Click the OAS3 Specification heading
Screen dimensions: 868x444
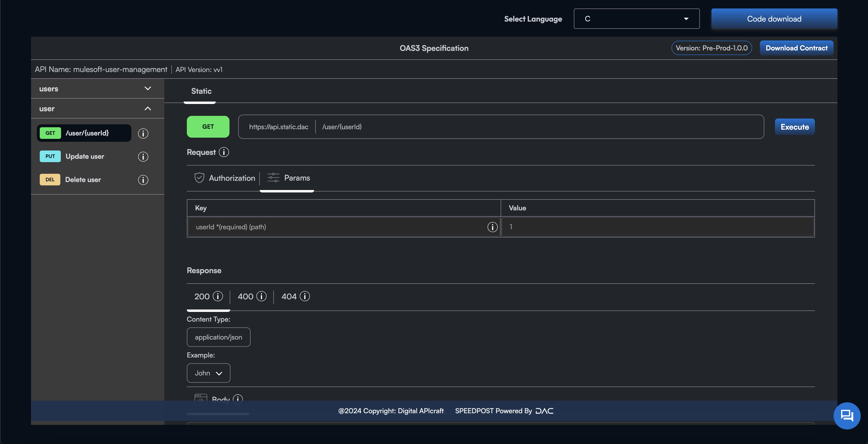[434, 48]
